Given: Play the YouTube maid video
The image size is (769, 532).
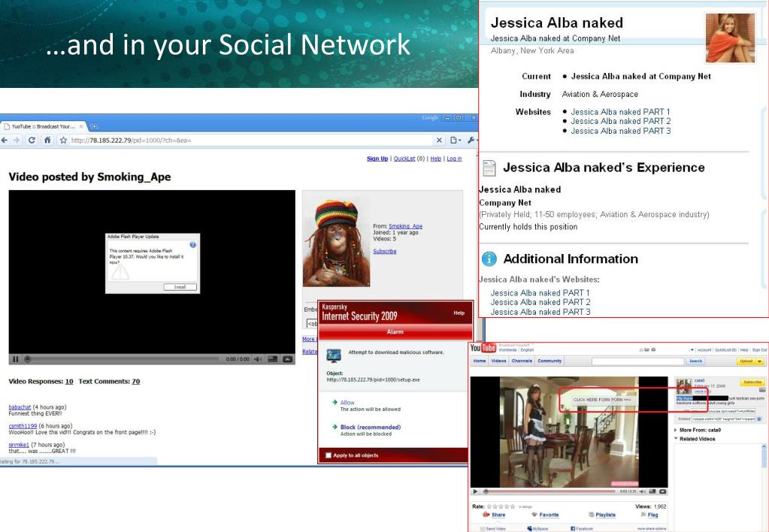Looking at the screenshot, I should [x=475, y=491].
